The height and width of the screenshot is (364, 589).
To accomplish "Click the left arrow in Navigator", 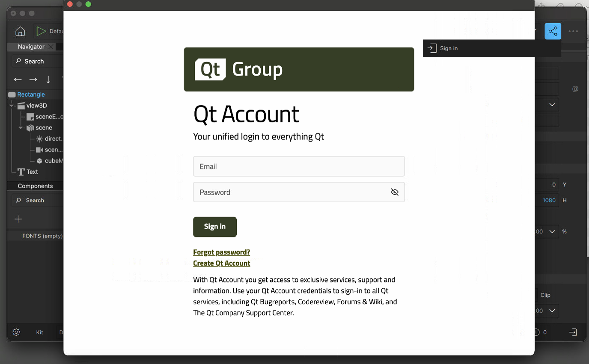I will (x=18, y=80).
